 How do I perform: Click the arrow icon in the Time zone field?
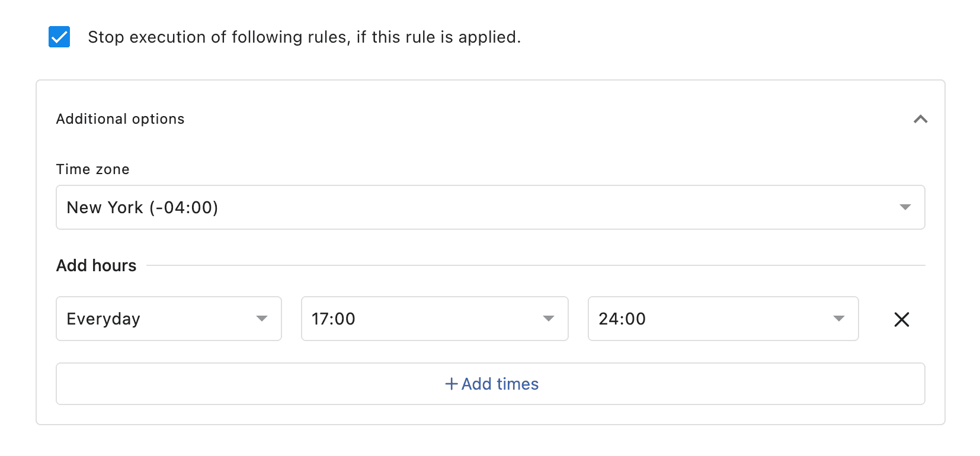(x=905, y=207)
